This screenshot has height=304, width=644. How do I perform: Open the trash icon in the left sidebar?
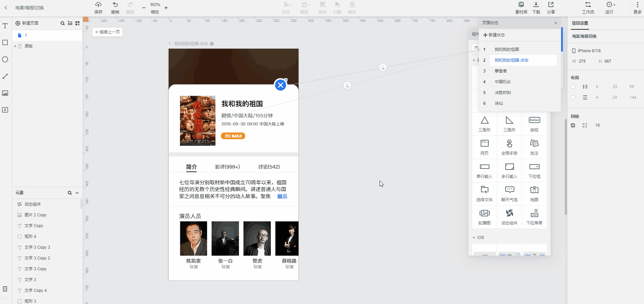click(x=5, y=289)
